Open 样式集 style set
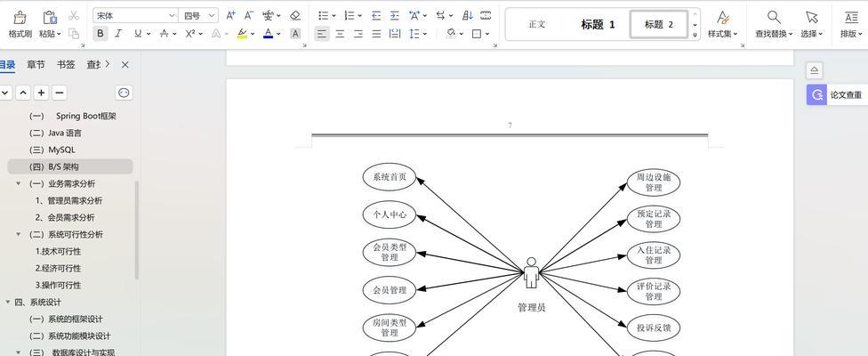Screen dimensions: 868x356 723,24
